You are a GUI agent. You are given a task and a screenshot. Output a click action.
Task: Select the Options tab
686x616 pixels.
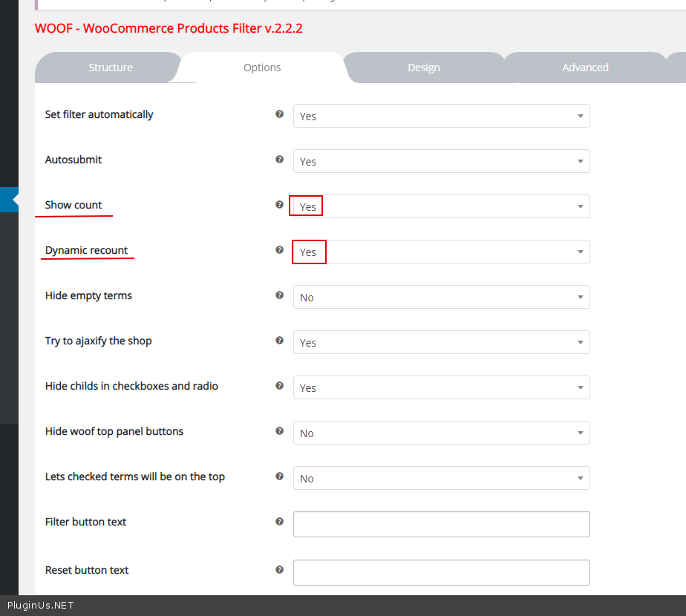click(x=262, y=68)
